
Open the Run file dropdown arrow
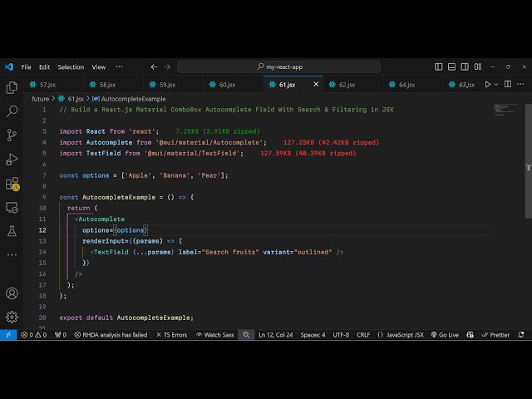(x=498, y=84)
